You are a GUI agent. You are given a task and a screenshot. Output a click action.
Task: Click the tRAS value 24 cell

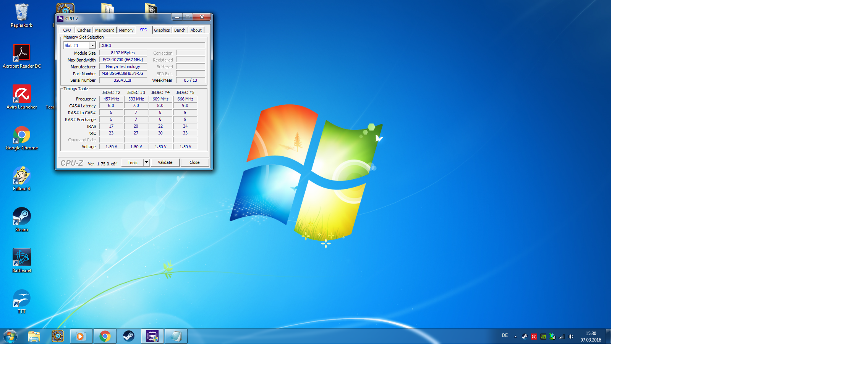(185, 126)
